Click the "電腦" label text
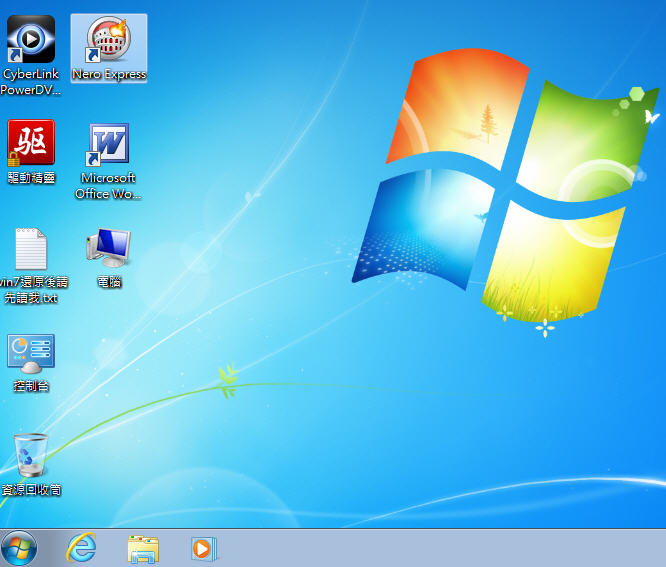Viewport: 666px width, 567px height. 109,282
